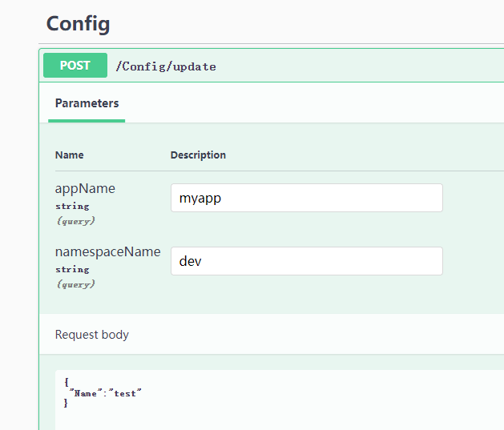Click the (query) text under namespaceName

75,283
